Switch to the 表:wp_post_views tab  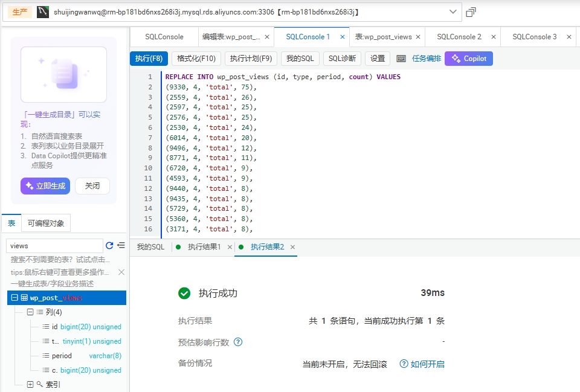[384, 37]
